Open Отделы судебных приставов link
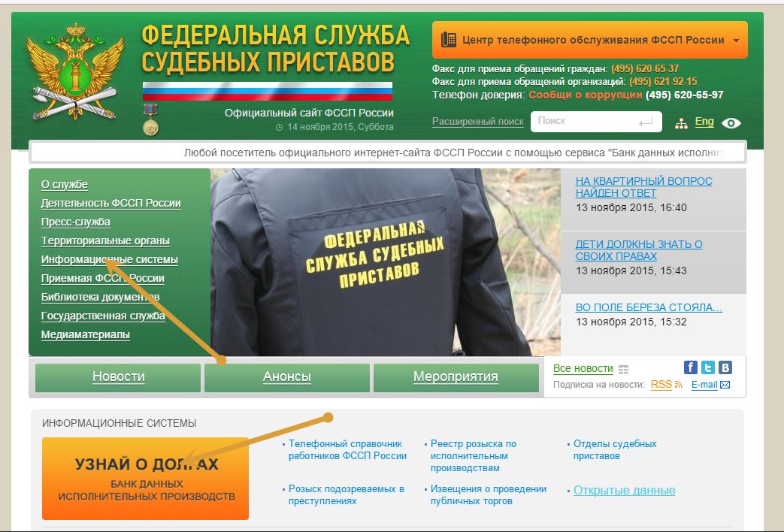Viewport: 784px width, 532px height. (x=615, y=450)
